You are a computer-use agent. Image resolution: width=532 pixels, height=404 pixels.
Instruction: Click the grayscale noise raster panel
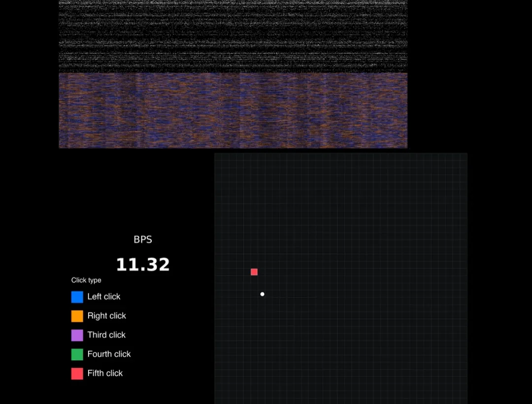[233, 36]
